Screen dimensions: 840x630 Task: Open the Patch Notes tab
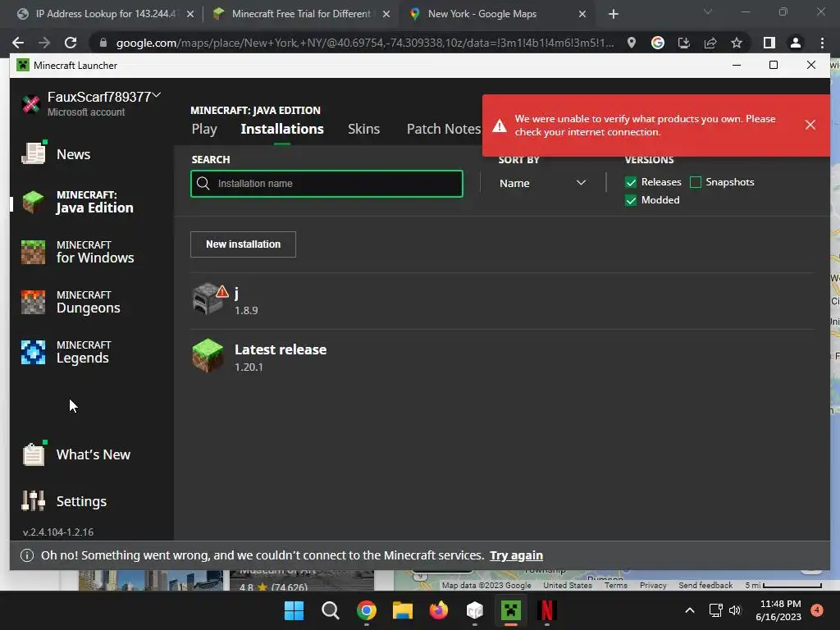[x=444, y=129]
